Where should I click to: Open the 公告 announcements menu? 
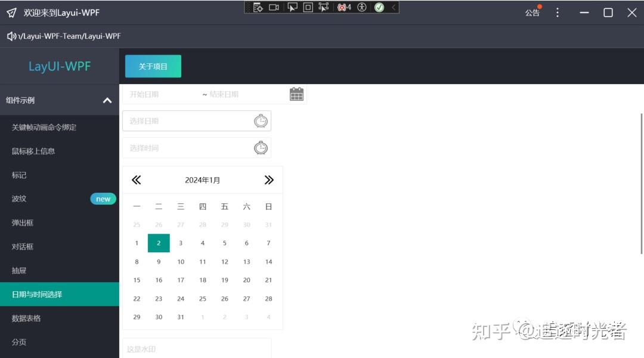tap(532, 12)
